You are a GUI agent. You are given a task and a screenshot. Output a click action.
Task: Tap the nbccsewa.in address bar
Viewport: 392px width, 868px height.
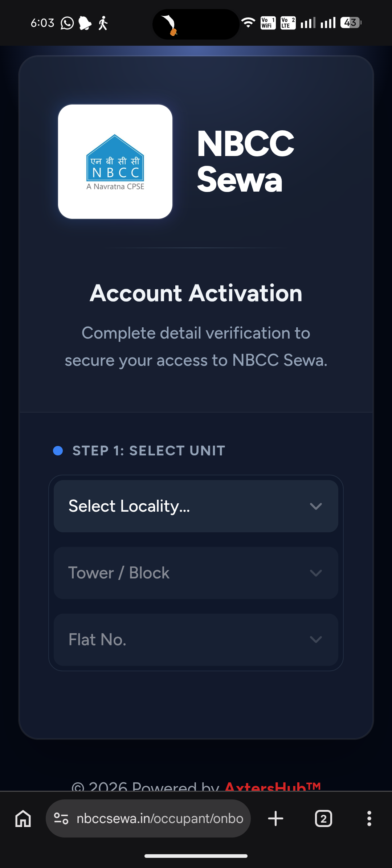click(x=160, y=819)
